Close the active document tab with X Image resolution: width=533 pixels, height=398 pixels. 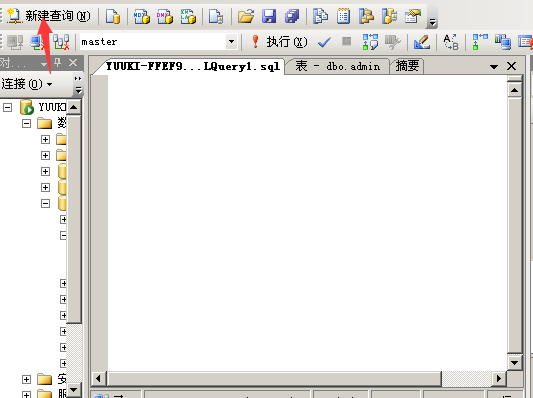click(x=512, y=66)
